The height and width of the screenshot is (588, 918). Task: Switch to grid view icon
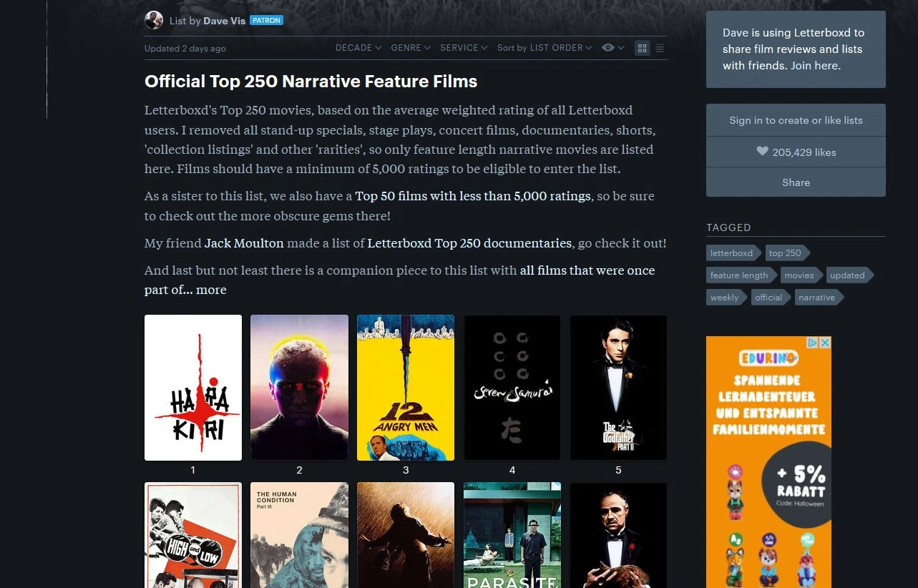tap(642, 48)
